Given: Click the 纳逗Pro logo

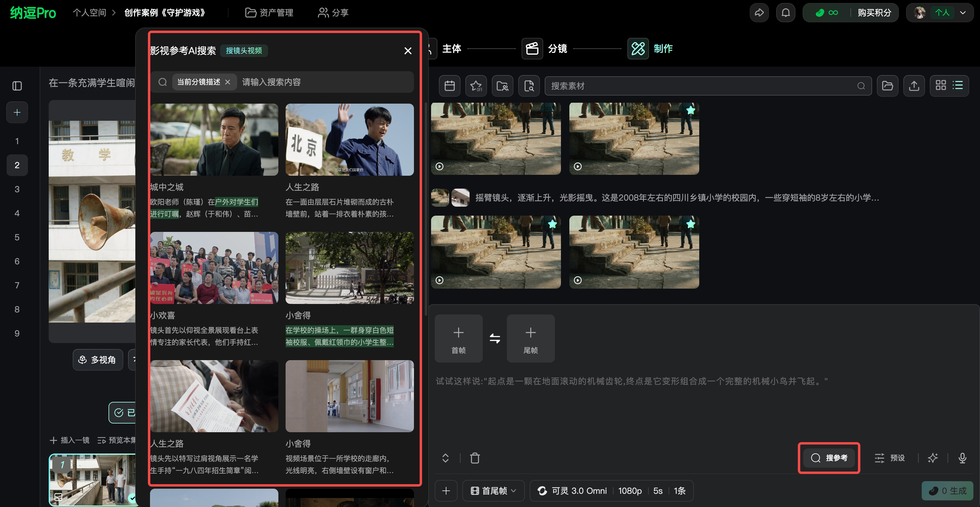Looking at the screenshot, I should coord(33,13).
